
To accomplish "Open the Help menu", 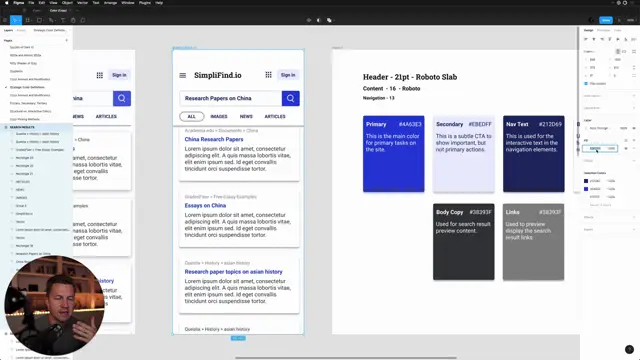I will click(159, 3).
